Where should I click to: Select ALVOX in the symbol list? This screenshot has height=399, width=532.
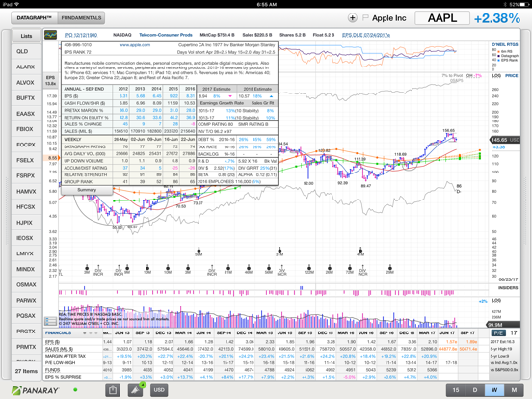(x=26, y=83)
